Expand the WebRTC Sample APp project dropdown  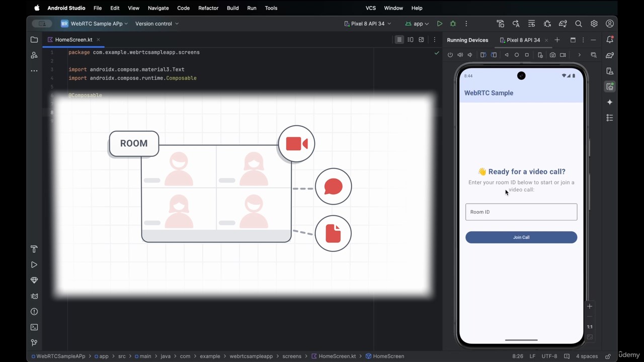click(95, 24)
